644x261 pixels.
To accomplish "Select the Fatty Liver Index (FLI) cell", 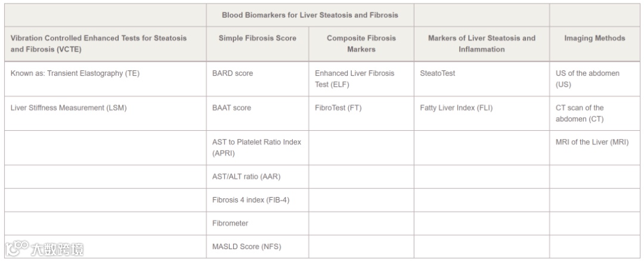I will (x=456, y=108).
